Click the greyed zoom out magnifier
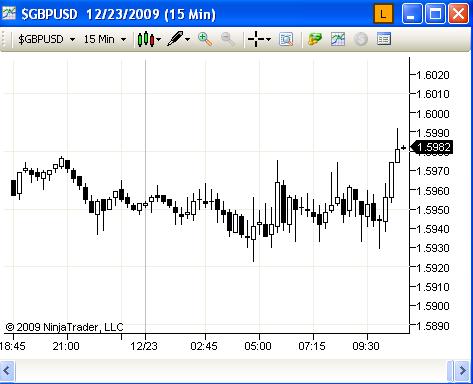The height and width of the screenshot is (384, 473). click(228, 39)
